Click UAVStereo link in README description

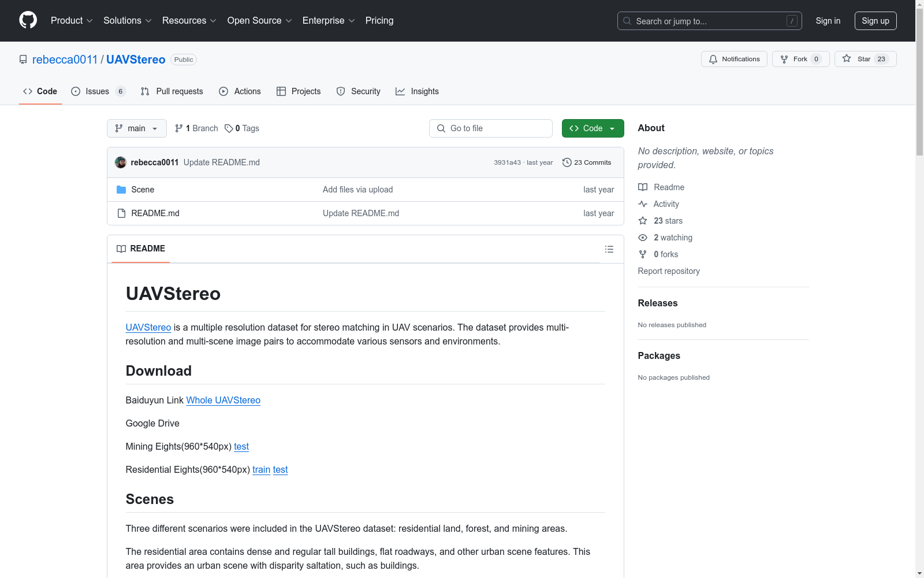point(148,327)
